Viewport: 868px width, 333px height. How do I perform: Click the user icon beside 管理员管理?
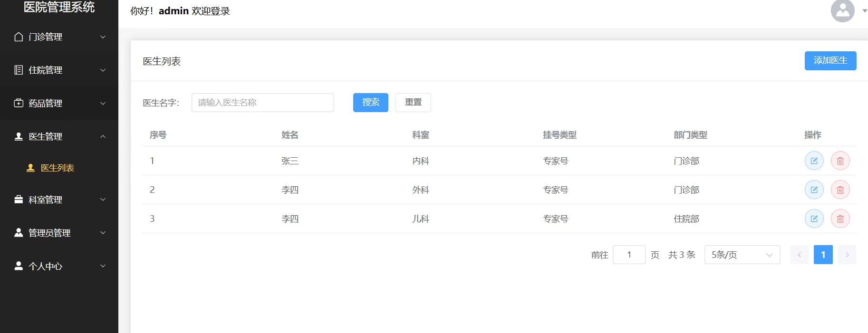pos(19,233)
